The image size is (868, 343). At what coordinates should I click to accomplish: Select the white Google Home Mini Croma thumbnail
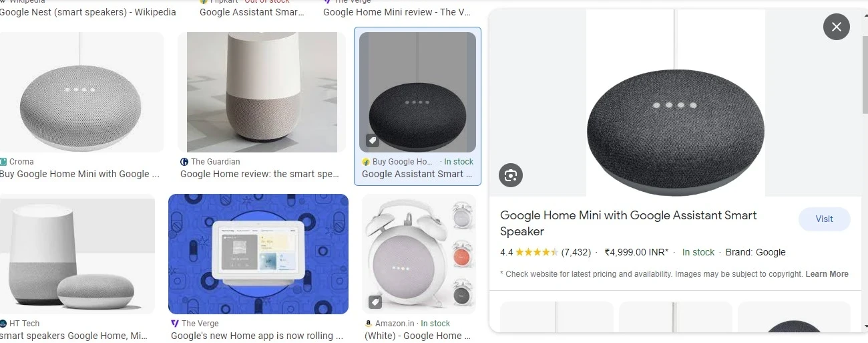(x=82, y=92)
